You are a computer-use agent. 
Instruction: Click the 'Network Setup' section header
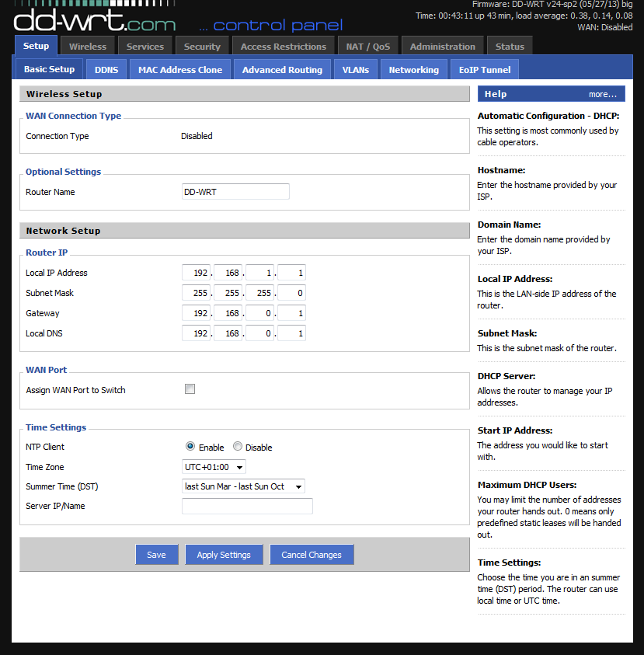click(x=245, y=231)
